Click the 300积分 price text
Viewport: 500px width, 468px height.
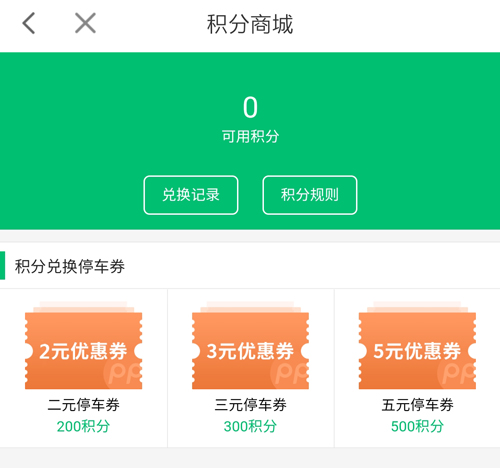point(250,426)
